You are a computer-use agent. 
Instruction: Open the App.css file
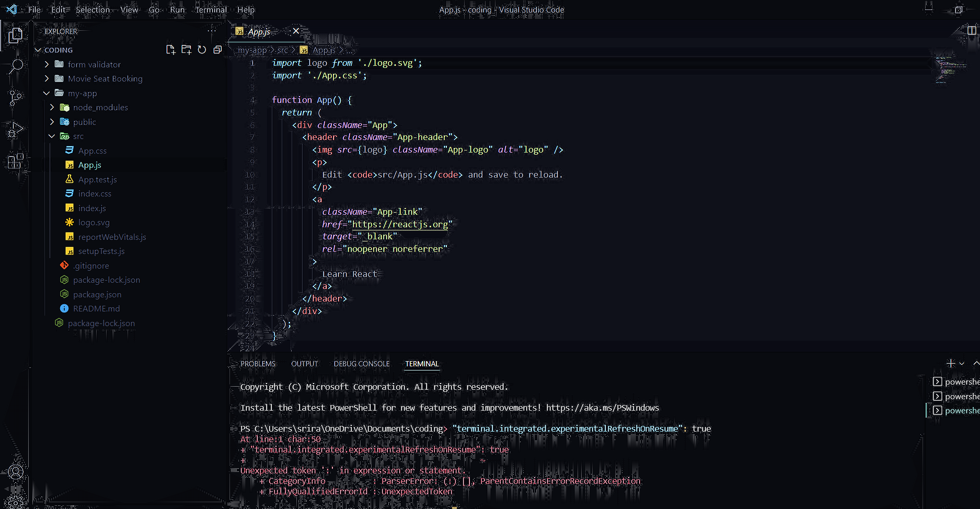pyautogui.click(x=92, y=150)
